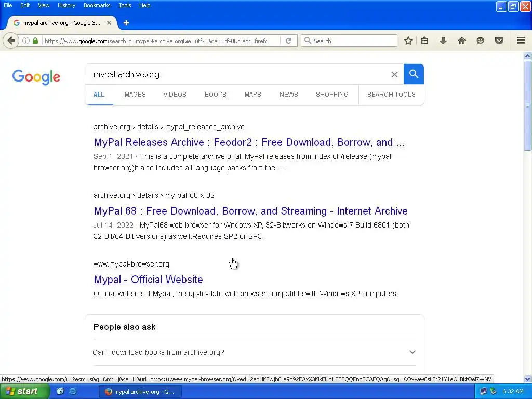Viewport: 532px width, 399px height.
Task: Open the View menu
Action: point(44,5)
